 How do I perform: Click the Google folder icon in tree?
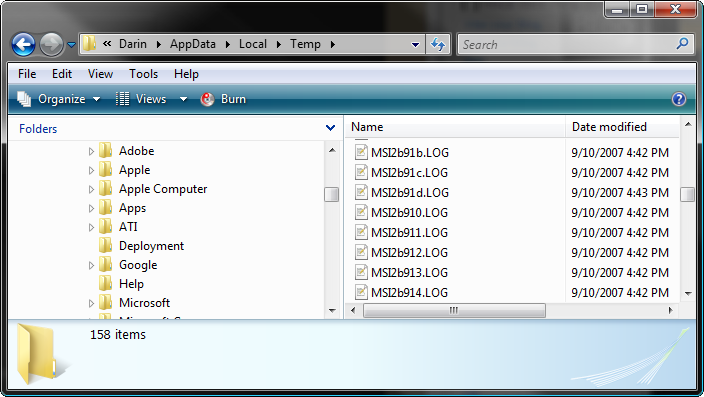pyautogui.click(x=106, y=265)
